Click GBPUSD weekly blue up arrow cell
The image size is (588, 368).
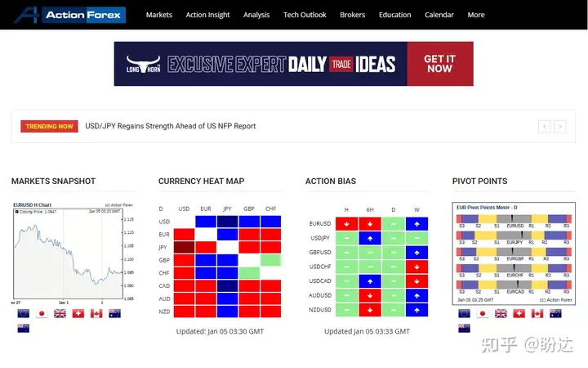tap(416, 253)
